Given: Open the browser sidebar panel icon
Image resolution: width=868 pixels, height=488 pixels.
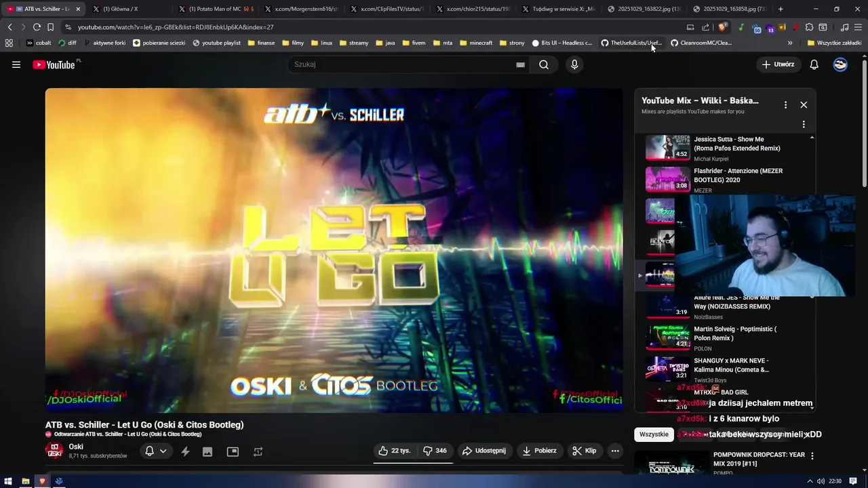Looking at the screenshot, I should click(x=823, y=27).
